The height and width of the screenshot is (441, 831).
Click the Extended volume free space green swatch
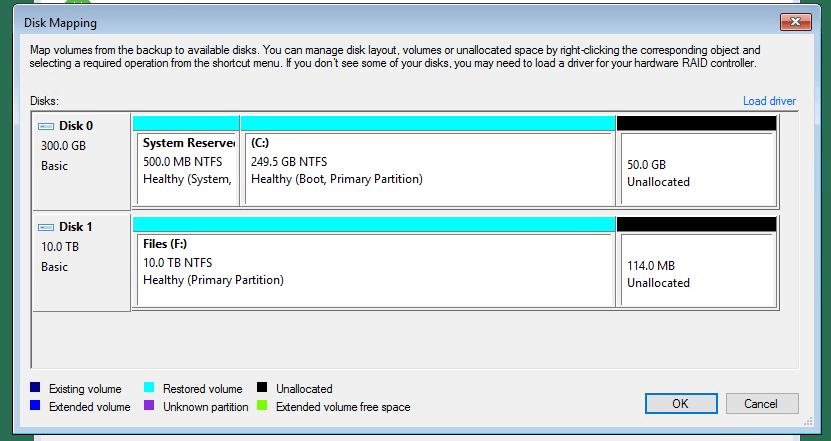(262, 405)
